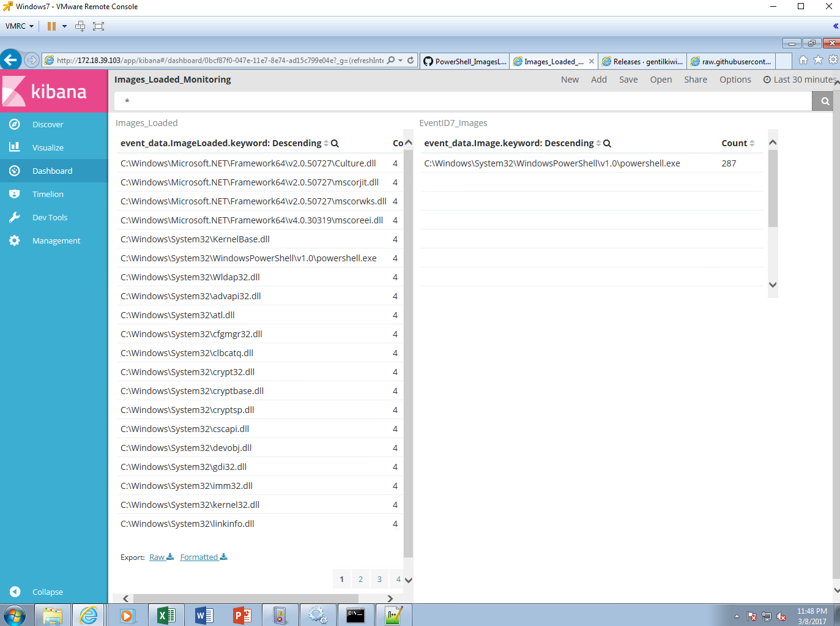Image resolution: width=840 pixels, height=626 pixels.
Task: Go to page 4 of Images_Loaded table
Action: (398, 579)
